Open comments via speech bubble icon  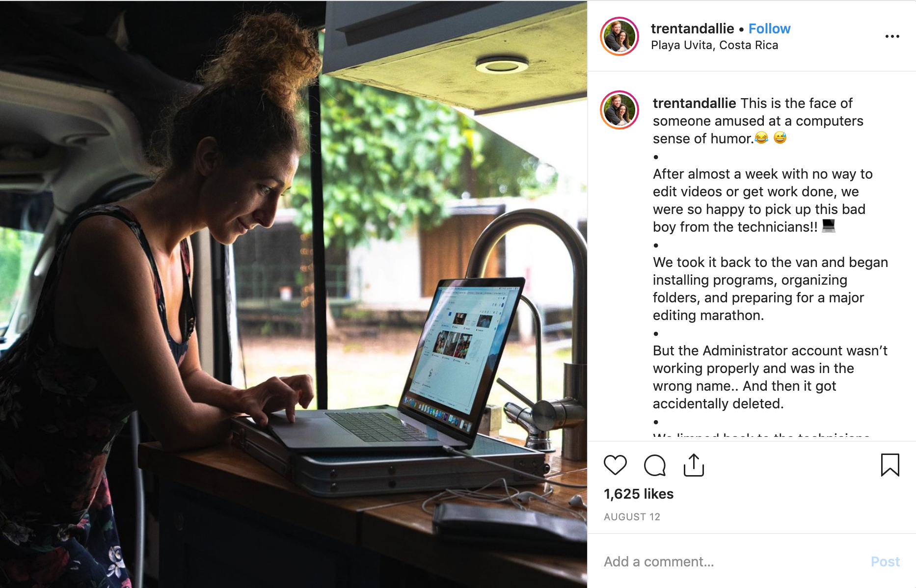click(x=654, y=465)
